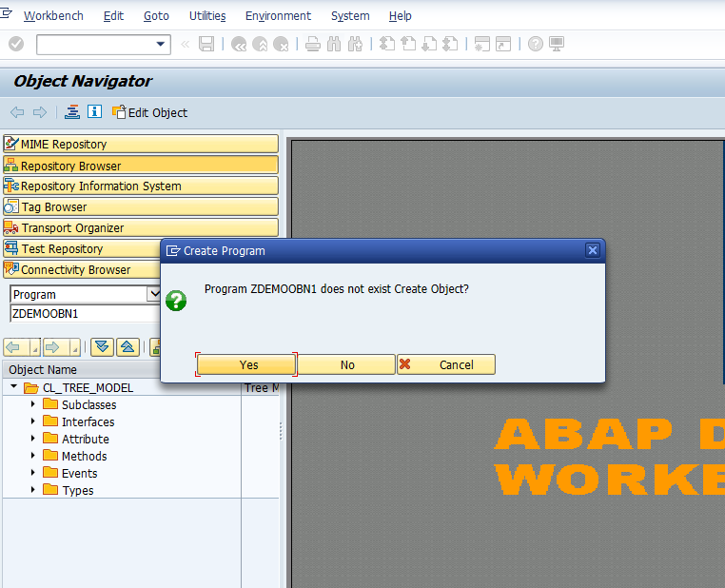The height and width of the screenshot is (588, 725).
Task: Open the Tag Browser
Action: (x=141, y=206)
